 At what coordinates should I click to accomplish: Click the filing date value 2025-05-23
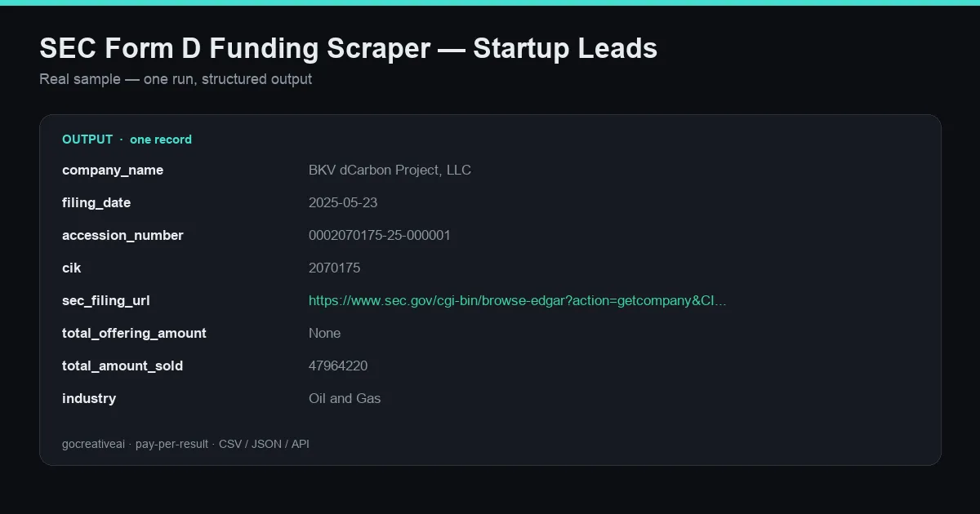343,202
